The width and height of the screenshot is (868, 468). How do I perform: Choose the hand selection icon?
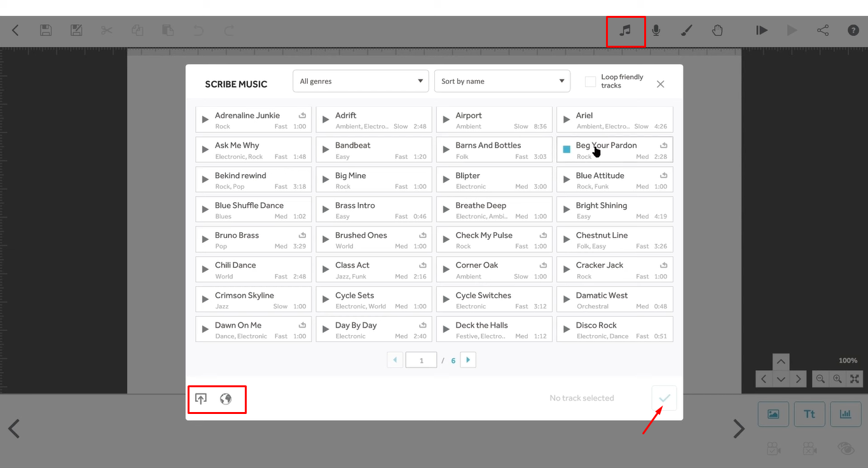[x=717, y=31]
